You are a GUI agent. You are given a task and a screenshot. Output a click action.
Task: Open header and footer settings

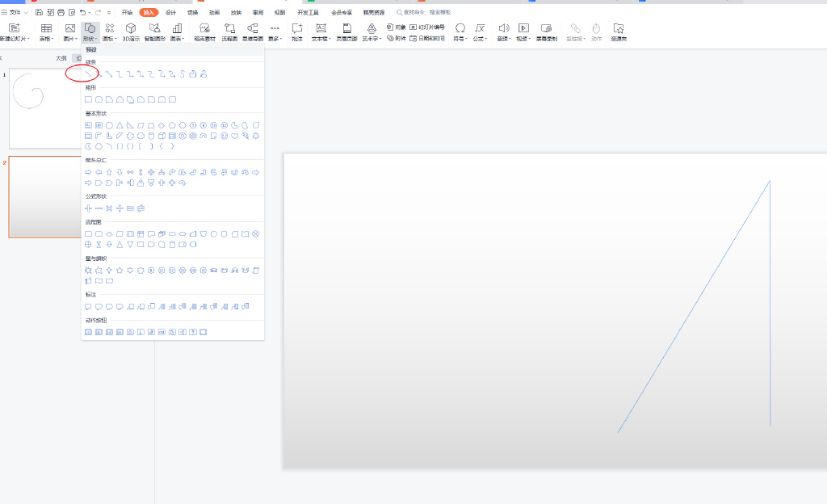(x=346, y=31)
